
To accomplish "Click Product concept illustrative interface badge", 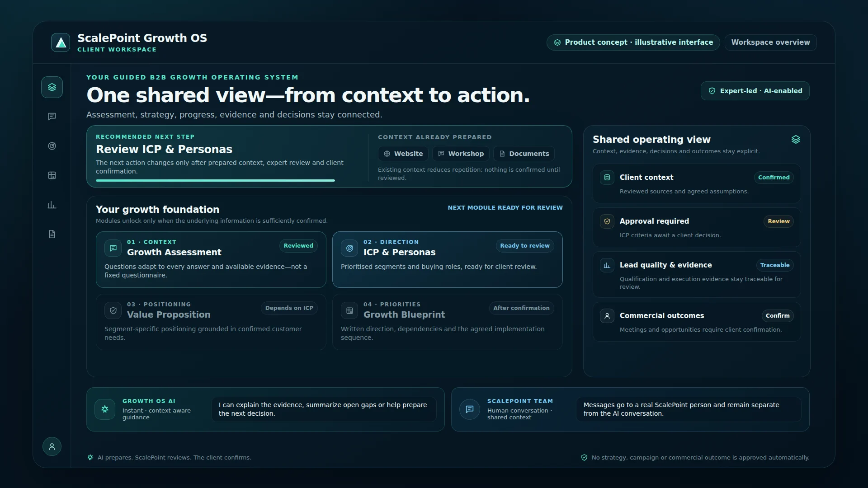I will [x=633, y=42].
